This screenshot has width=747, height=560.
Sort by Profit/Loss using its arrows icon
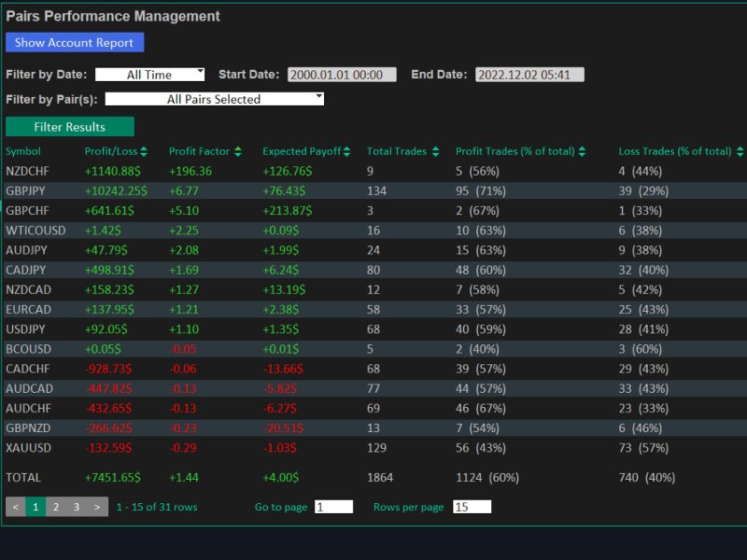[x=144, y=151]
